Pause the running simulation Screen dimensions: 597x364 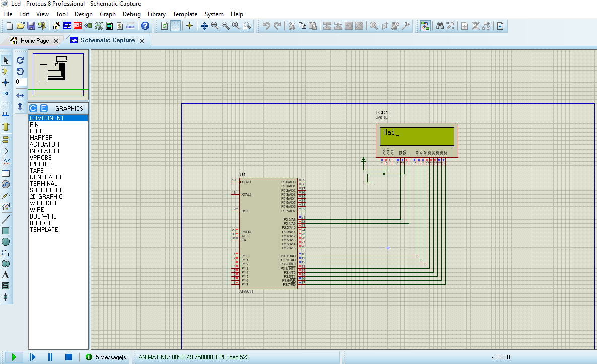50,357
